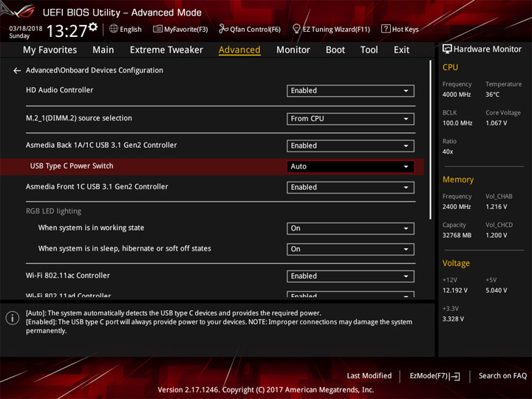
Task: Open USB Type C Power Switch dropdown
Action: pos(350,166)
